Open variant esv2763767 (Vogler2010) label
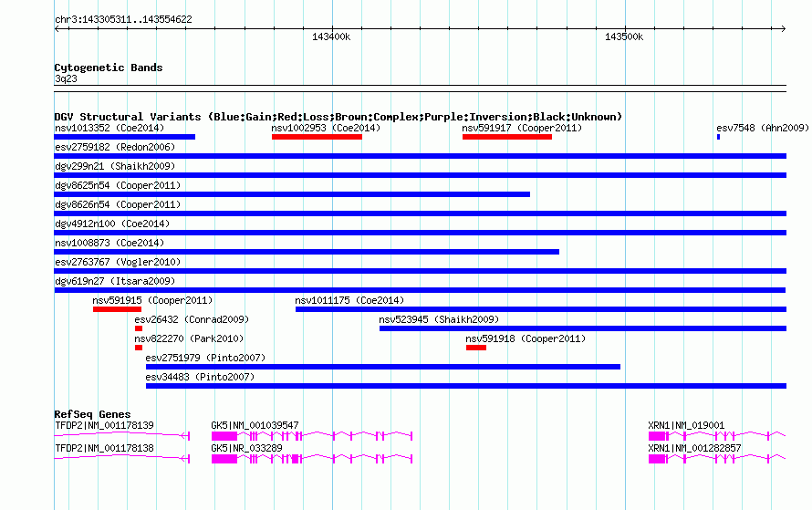The height and width of the screenshot is (510, 812). point(118,262)
